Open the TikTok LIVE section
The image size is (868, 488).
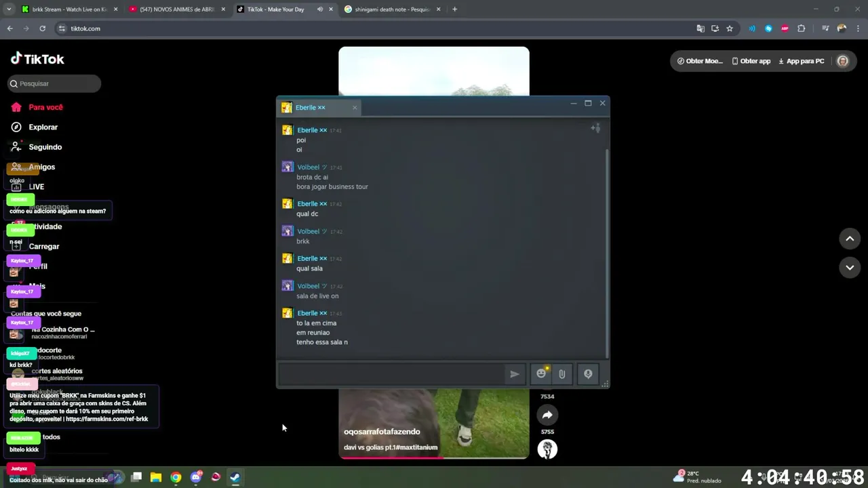[x=28, y=186]
